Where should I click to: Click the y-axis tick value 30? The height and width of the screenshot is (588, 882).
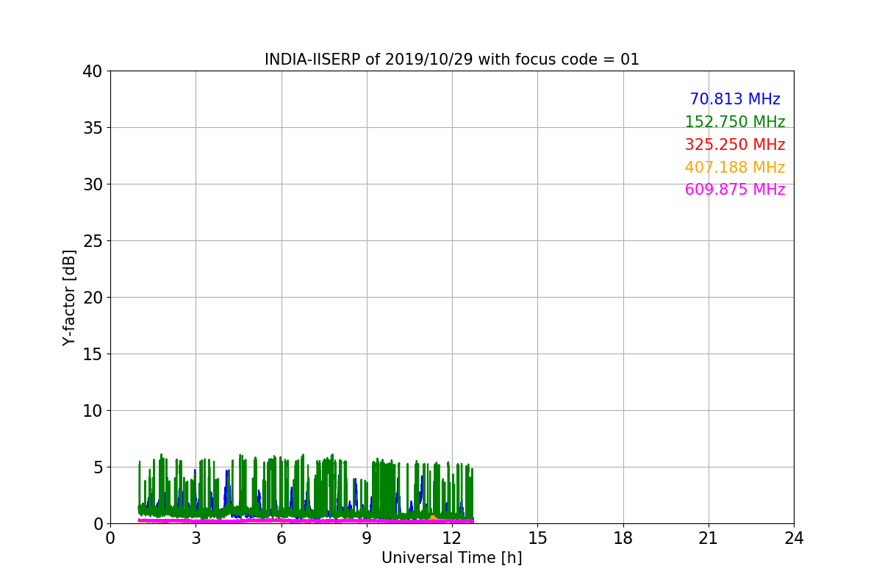[x=92, y=184]
